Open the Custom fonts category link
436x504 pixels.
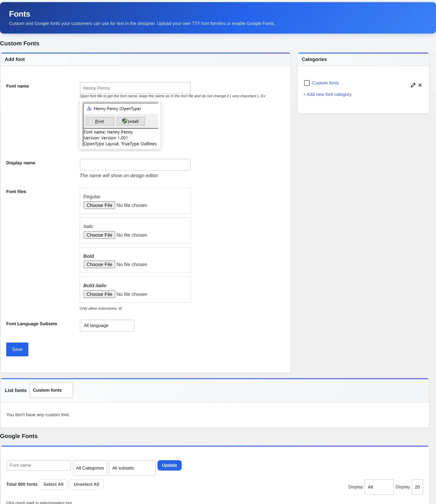pyautogui.click(x=325, y=83)
